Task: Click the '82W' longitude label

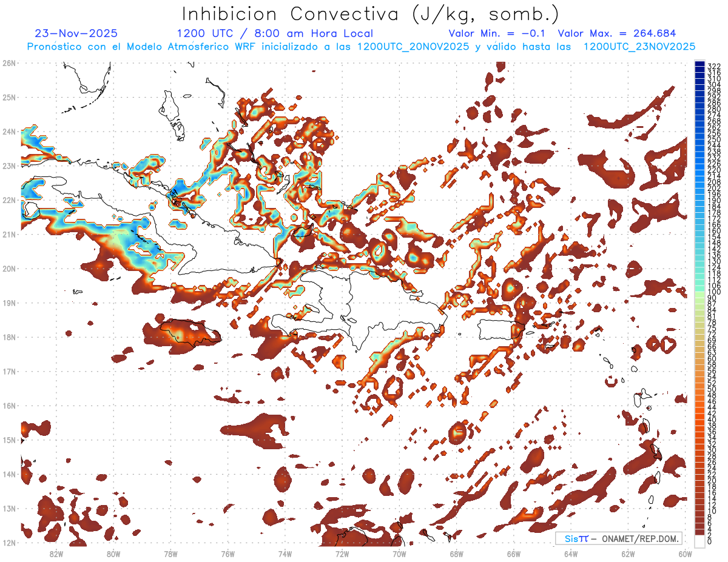Action: (56, 554)
